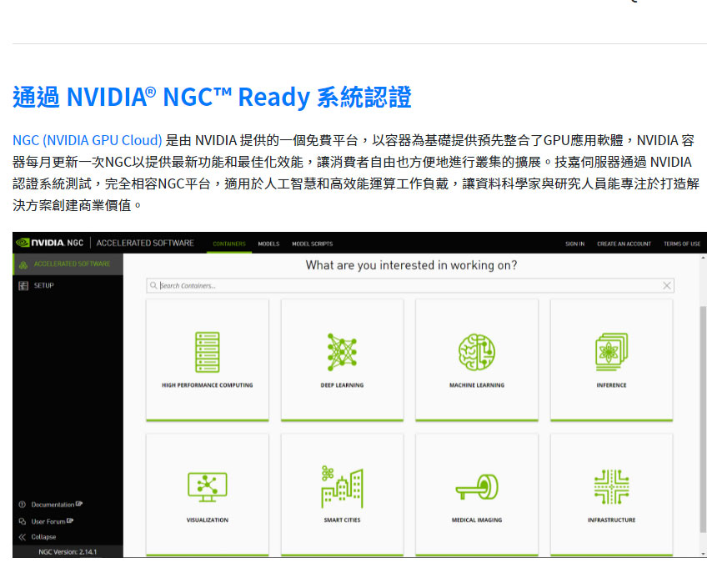Select the Smart Cities label

(342, 520)
